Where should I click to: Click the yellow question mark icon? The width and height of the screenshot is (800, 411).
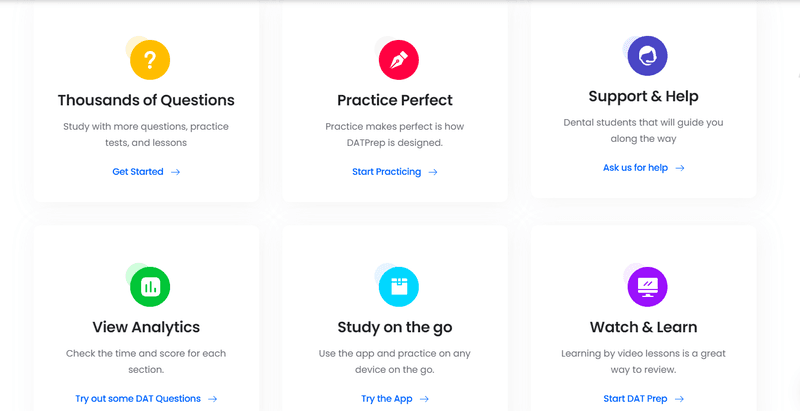[x=150, y=60]
